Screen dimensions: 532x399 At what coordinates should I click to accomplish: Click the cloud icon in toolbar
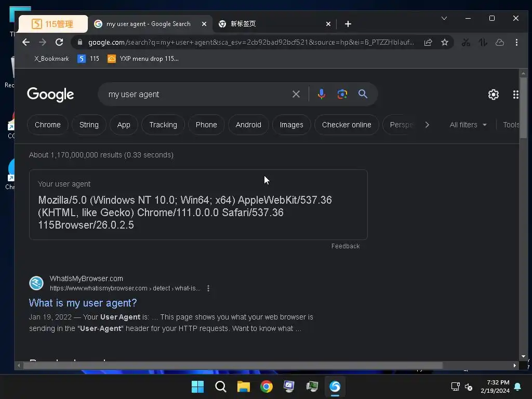[500, 43]
